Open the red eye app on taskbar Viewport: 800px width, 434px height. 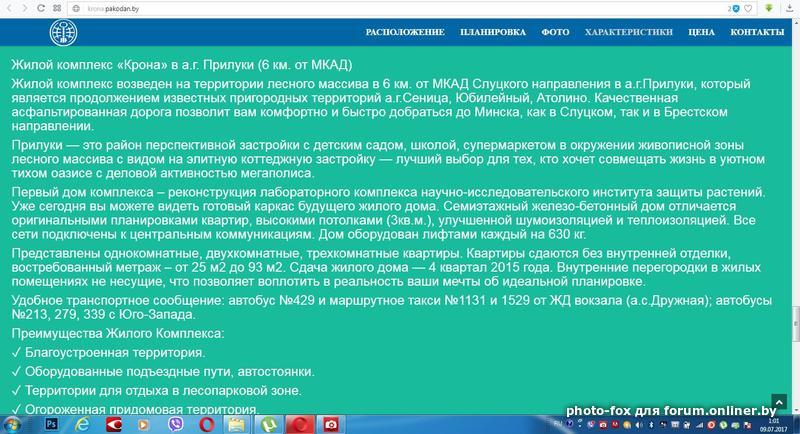pyautogui.click(x=114, y=424)
